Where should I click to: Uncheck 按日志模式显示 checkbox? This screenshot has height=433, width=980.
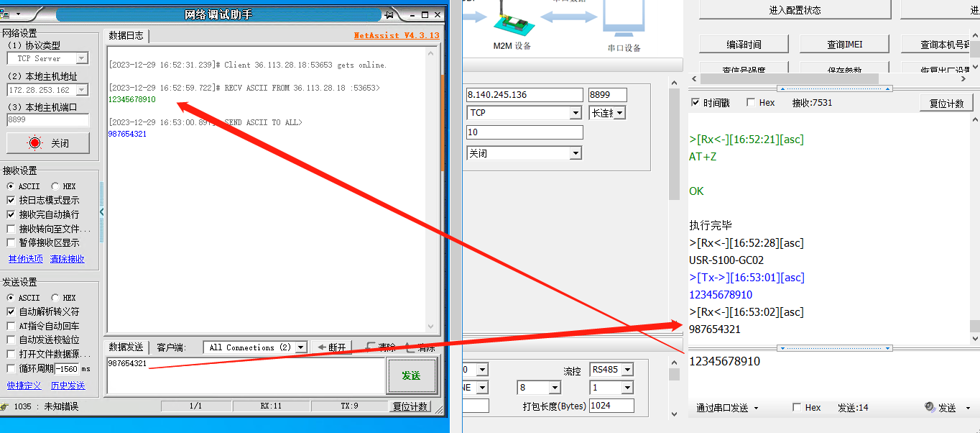[11, 201]
